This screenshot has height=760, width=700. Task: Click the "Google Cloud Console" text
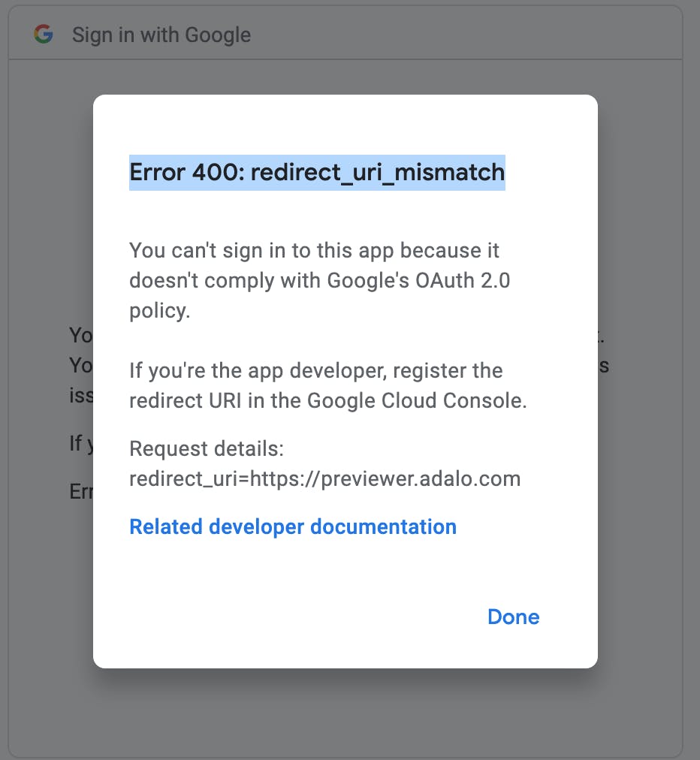coord(418,400)
